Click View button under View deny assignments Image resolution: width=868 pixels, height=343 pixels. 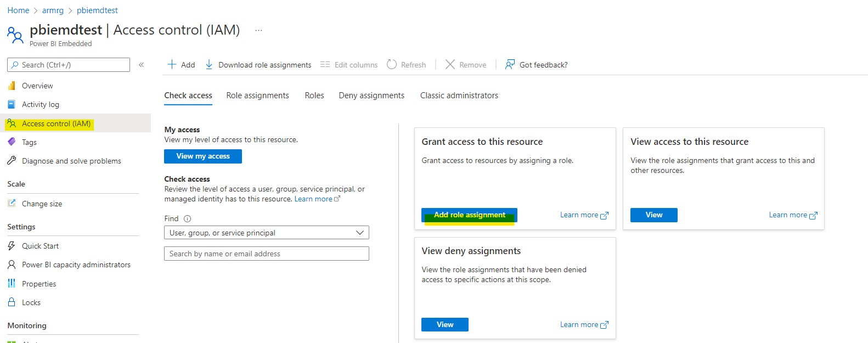pos(445,325)
